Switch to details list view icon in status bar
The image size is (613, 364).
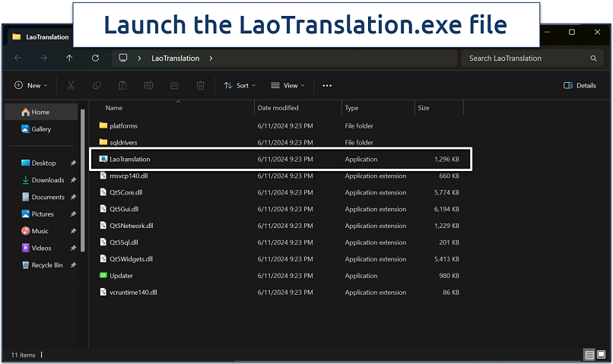589,355
